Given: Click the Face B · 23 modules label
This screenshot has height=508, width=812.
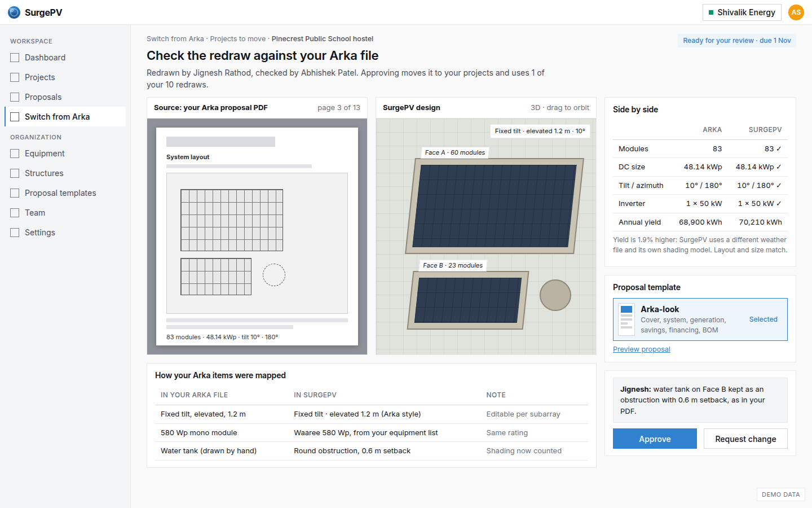Looking at the screenshot, I should point(453,265).
